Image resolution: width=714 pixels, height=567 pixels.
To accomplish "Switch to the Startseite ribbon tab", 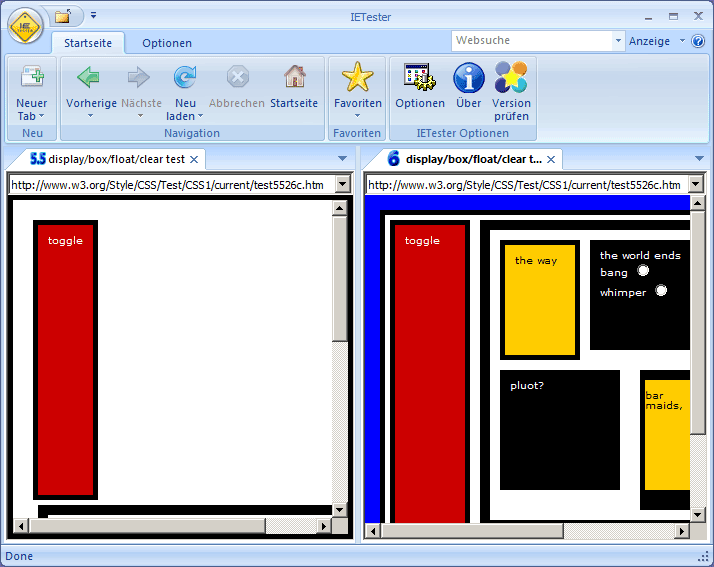I will click(x=88, y=43).
